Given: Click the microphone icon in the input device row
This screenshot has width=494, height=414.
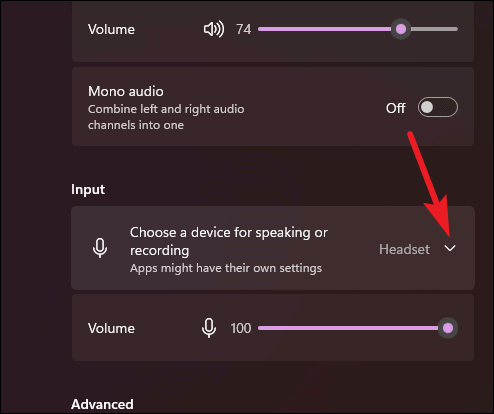Looking at the screenshot, I should pyautogui.click(x=100, y=248).
